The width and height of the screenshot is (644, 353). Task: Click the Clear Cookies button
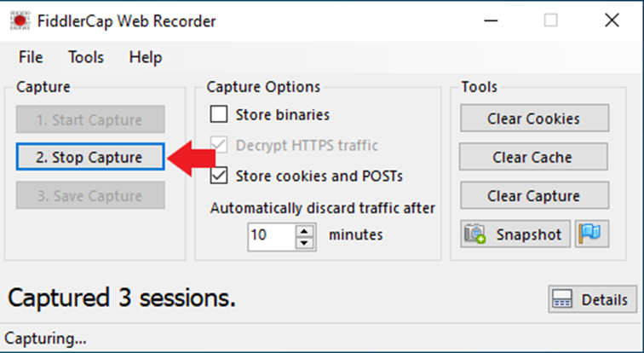tap(534, 119)
